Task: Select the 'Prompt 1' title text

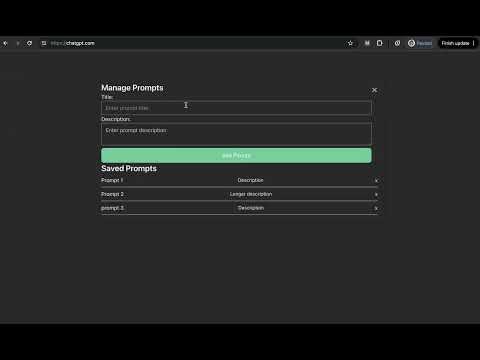Action: (112, 180)
